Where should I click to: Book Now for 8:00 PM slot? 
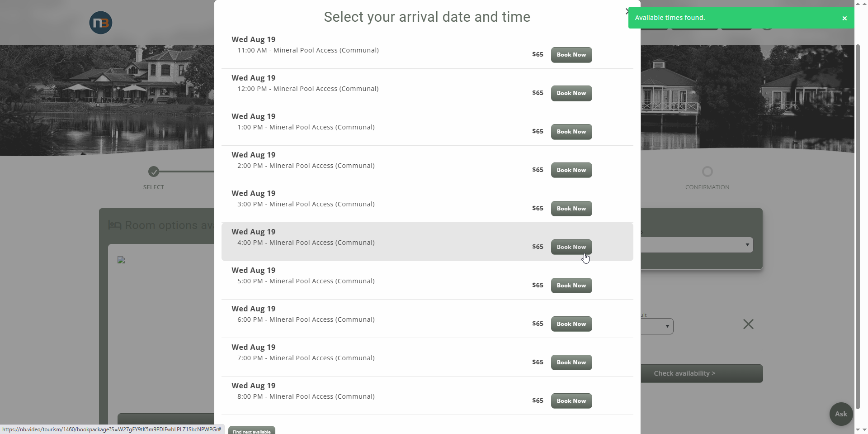[x=571, y=401]
